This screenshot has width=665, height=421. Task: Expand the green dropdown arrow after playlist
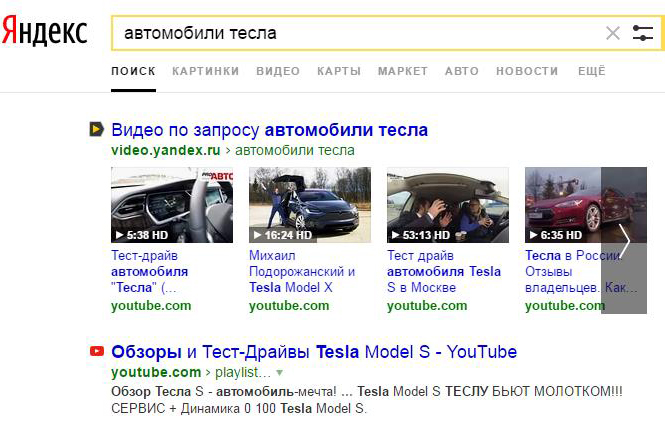[x=279, y=373]
